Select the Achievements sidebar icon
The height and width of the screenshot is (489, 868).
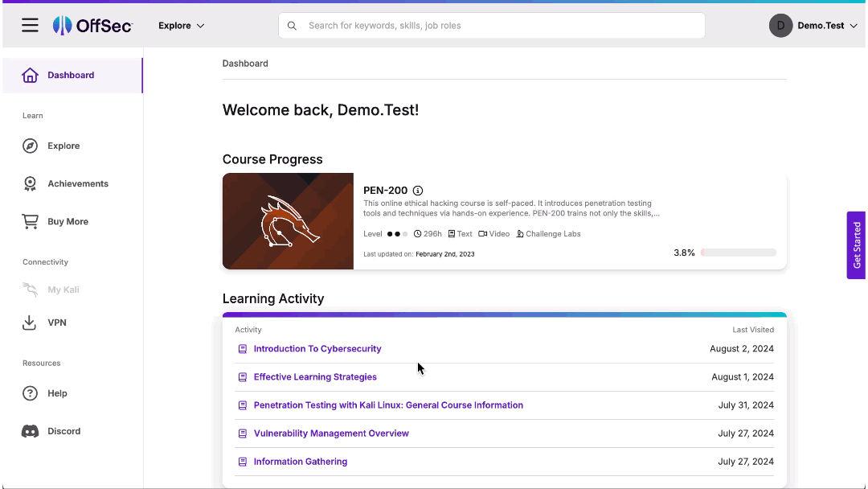coord(30,183)
